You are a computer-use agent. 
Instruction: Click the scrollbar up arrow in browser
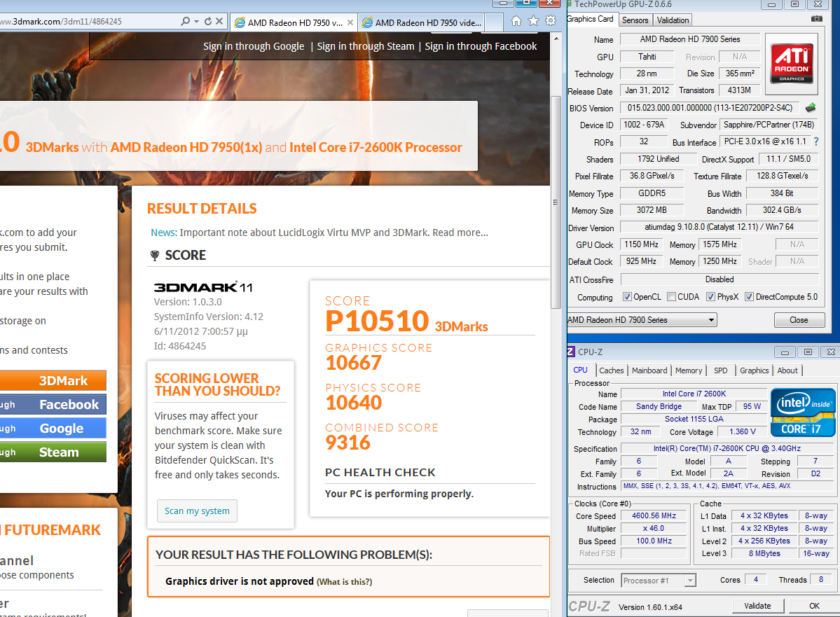[556, 39]
